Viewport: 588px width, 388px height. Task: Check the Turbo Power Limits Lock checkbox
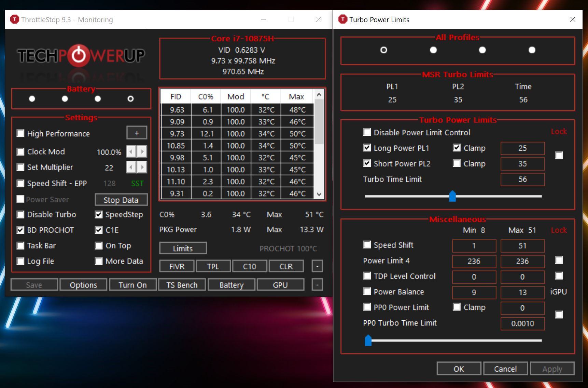pyautogui.click(x=559, y=156)
